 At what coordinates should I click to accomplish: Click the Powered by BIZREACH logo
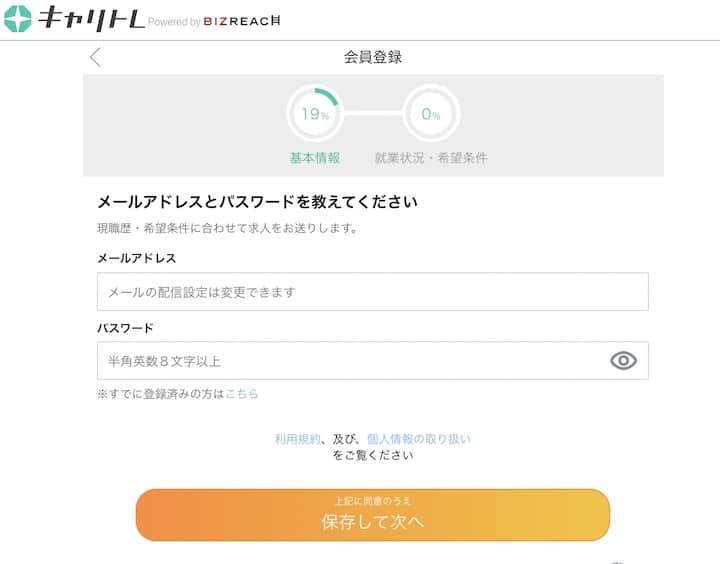click(214, 21)
